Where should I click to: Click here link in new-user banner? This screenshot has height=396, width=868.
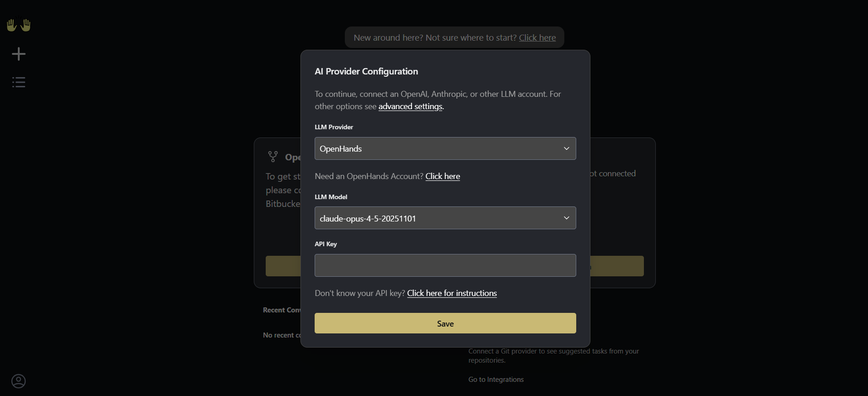537,38
